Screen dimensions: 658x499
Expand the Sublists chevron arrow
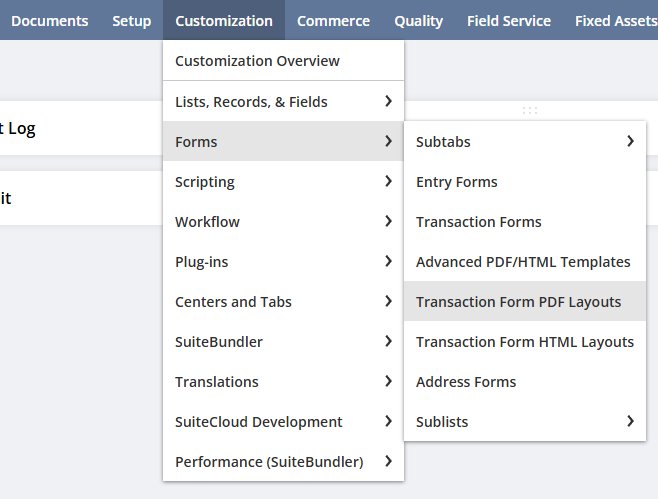[630, 421]
